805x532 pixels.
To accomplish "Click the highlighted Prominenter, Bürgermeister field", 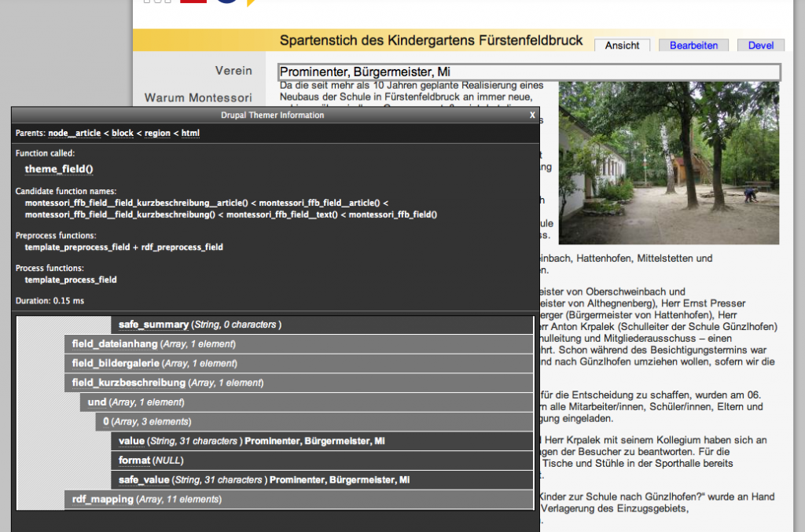I will pos(529,72).
